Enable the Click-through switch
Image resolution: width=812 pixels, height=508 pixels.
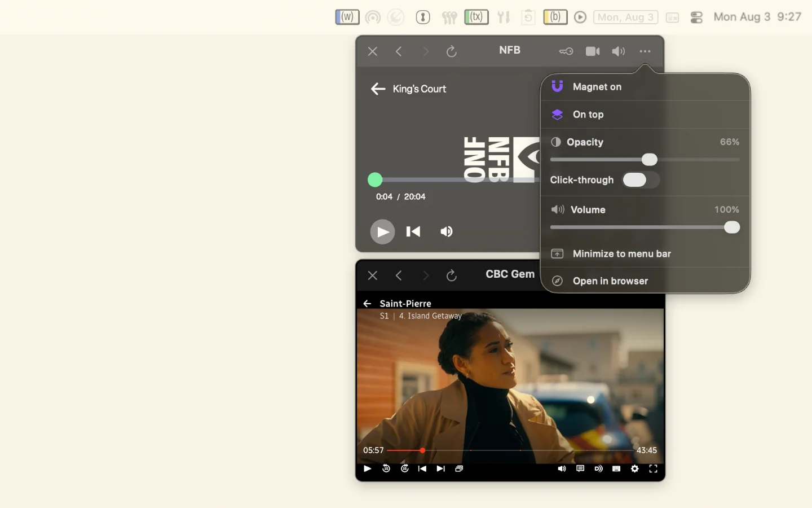[x=641, y=180]
